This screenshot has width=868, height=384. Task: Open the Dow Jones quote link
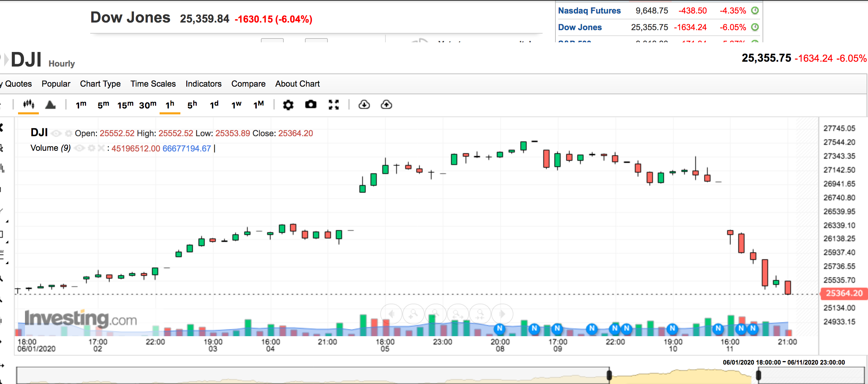coord(580,27)
